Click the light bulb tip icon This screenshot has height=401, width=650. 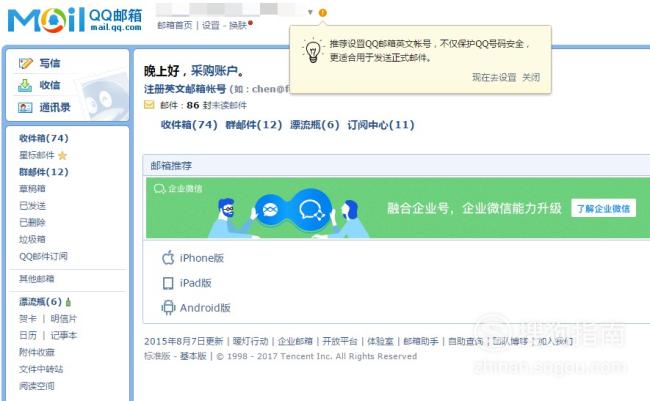(313, 51)
